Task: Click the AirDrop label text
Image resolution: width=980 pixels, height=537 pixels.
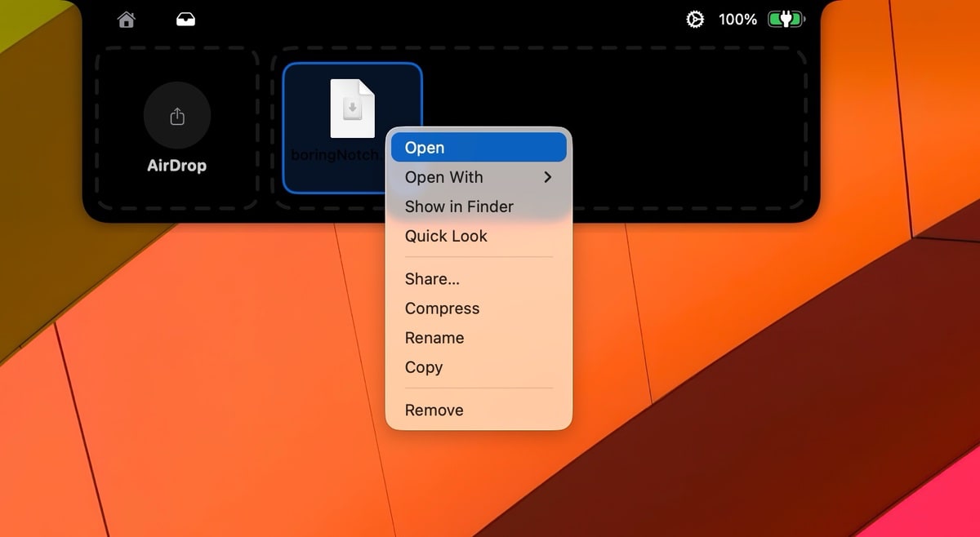Action: click(176, 166)
